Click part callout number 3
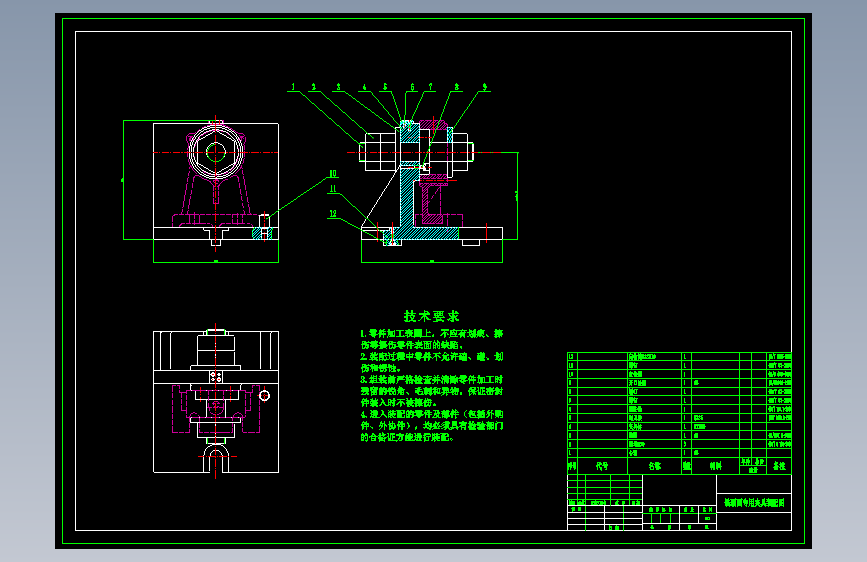 pyautogui.click(x=338, y=87)
